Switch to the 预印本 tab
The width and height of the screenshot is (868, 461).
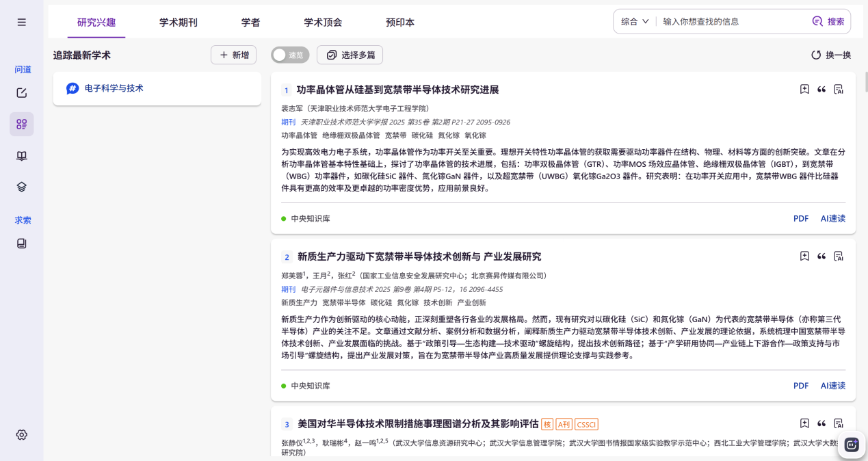pyautogui.click(x=400, y=22)
